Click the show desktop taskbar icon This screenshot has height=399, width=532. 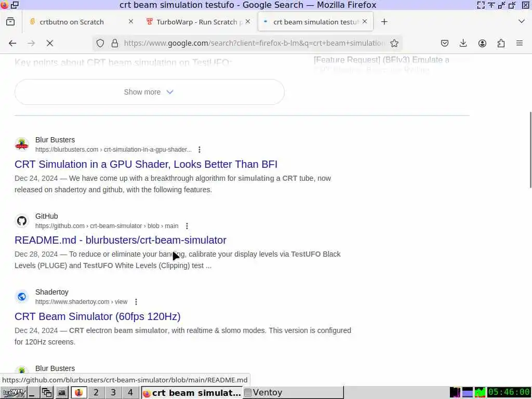(33, 393)
